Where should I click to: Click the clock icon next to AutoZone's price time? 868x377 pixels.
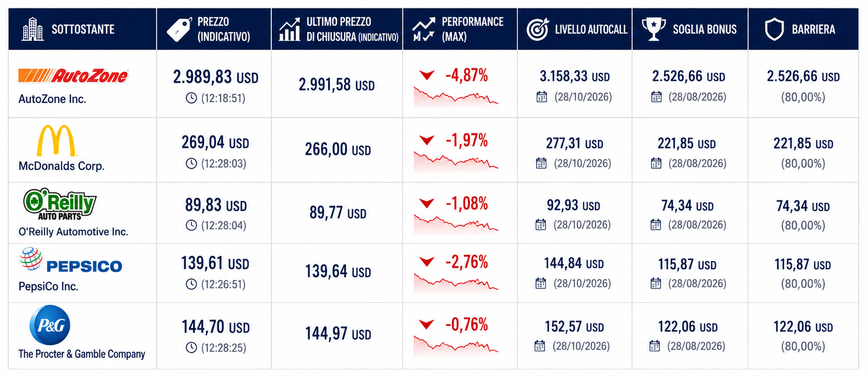point(192,98)
